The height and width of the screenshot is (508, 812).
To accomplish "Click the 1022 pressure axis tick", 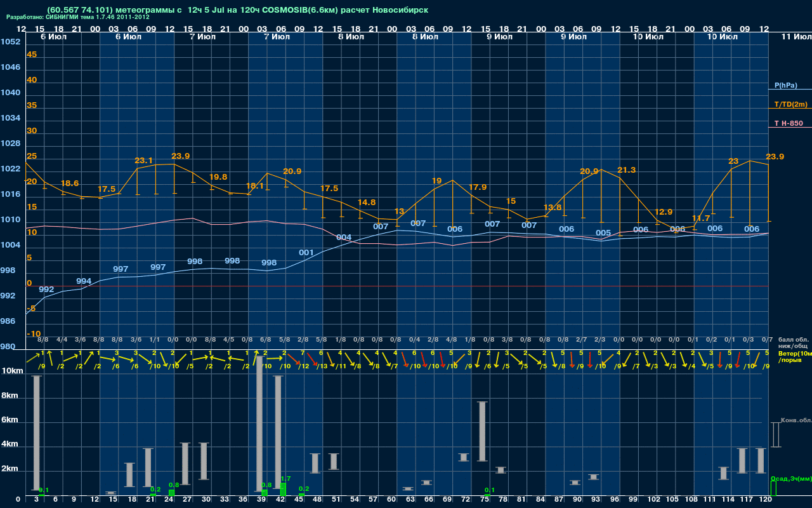I will 10,169.
